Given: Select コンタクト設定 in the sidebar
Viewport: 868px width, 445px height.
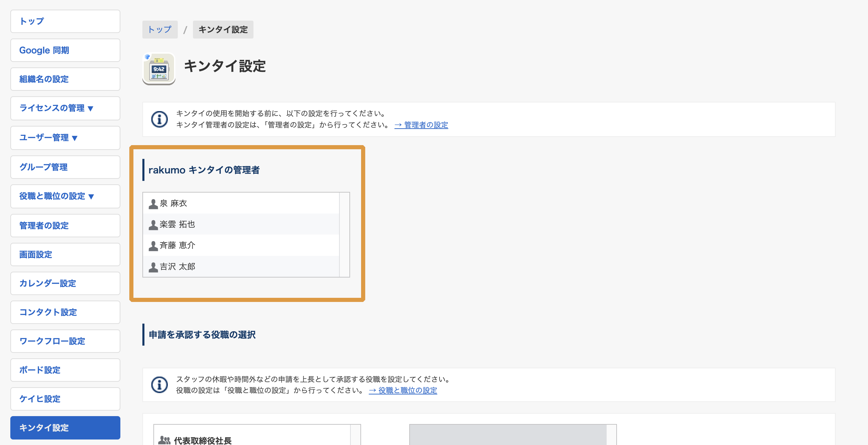Looking at the screenshot, I should click(65, 312).
